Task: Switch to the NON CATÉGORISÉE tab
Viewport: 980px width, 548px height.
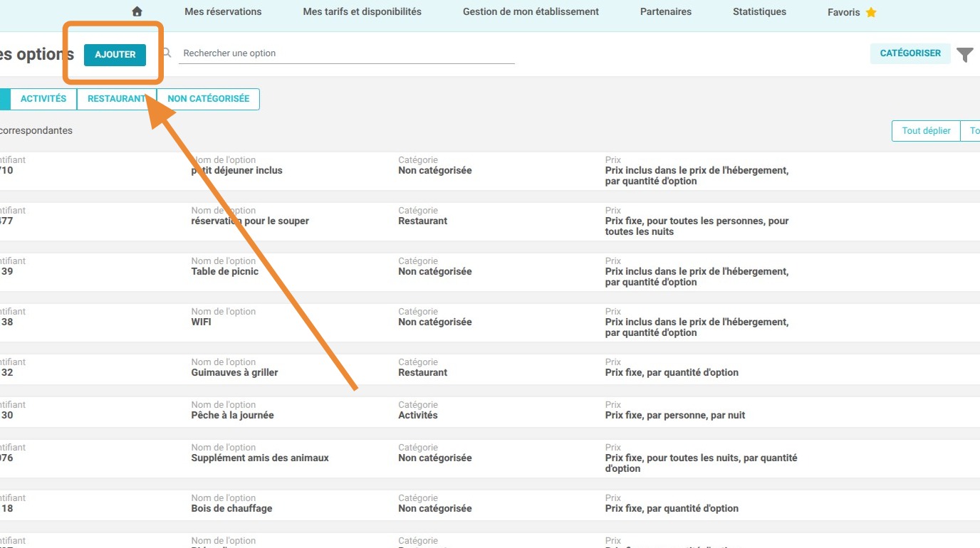Action: tap(209, 99)
